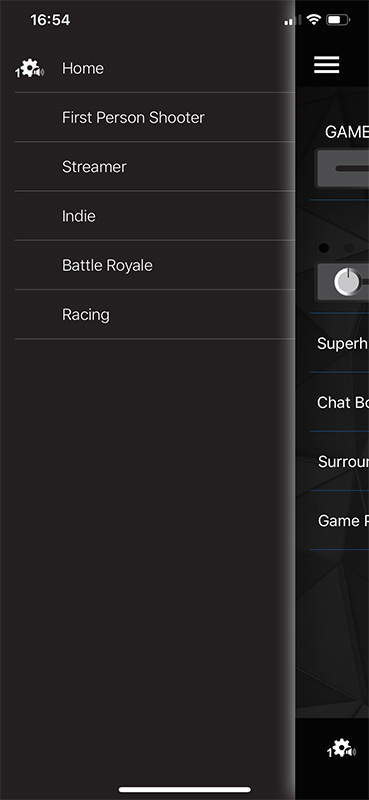Open the Superhuman Hearing row
Screen dimensions: 369x800
coord(339,343)
